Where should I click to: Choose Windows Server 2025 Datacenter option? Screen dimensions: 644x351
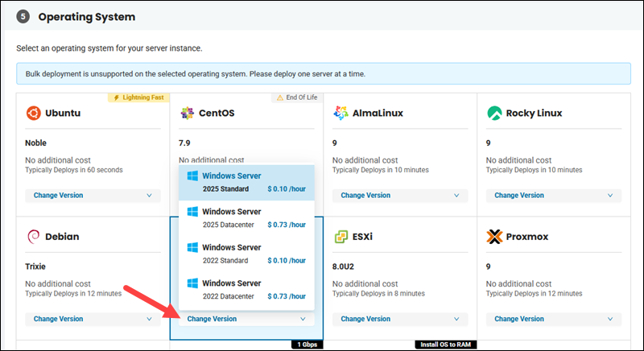pyautogui.click(x=246, y=218)
